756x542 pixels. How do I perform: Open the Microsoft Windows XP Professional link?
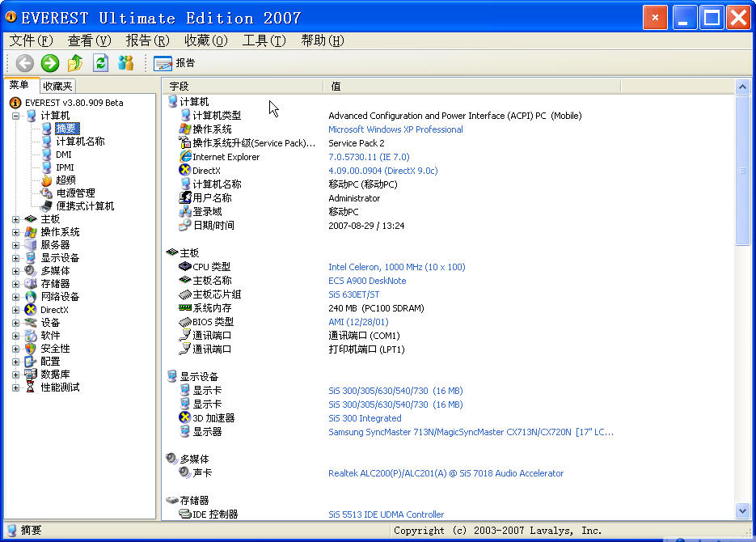(x=395, y=129)
